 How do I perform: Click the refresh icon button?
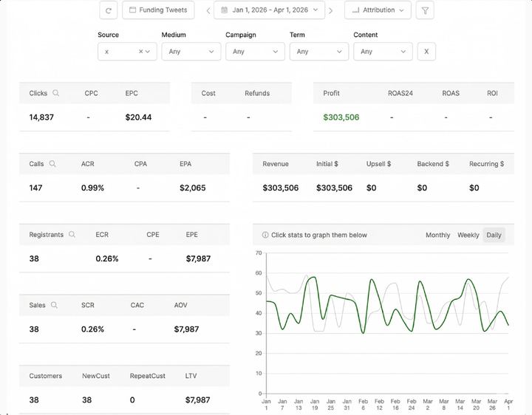coord(108,10)
